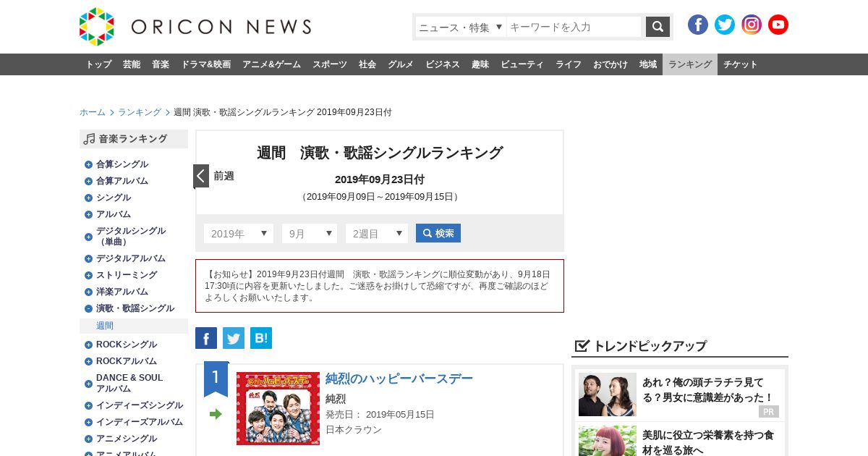Open the 2019年 year dropdown
The image size is (868, 456).
(239, 233)
